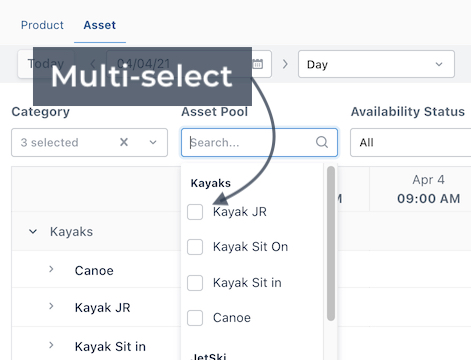Check the Kayak Sit On checkbox

(195, 247)
